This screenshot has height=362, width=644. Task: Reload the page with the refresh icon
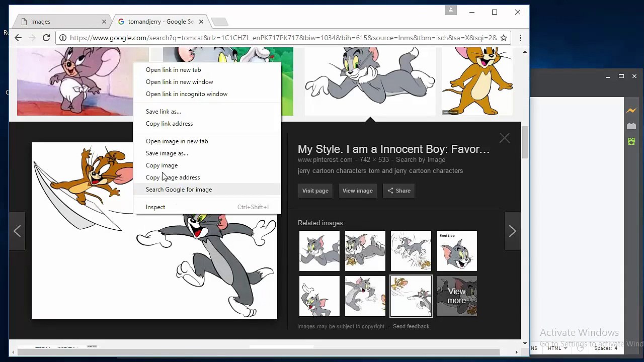46,38
